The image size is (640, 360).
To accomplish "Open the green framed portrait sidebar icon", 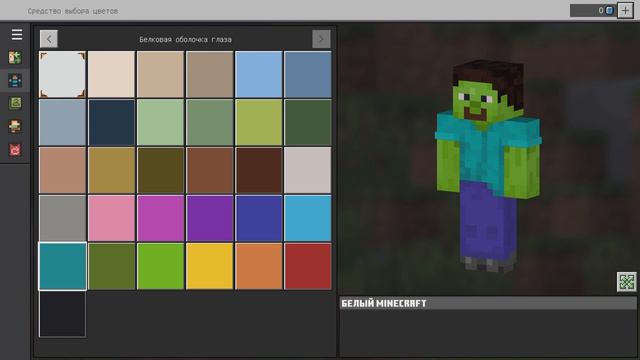I will [15, 103].
